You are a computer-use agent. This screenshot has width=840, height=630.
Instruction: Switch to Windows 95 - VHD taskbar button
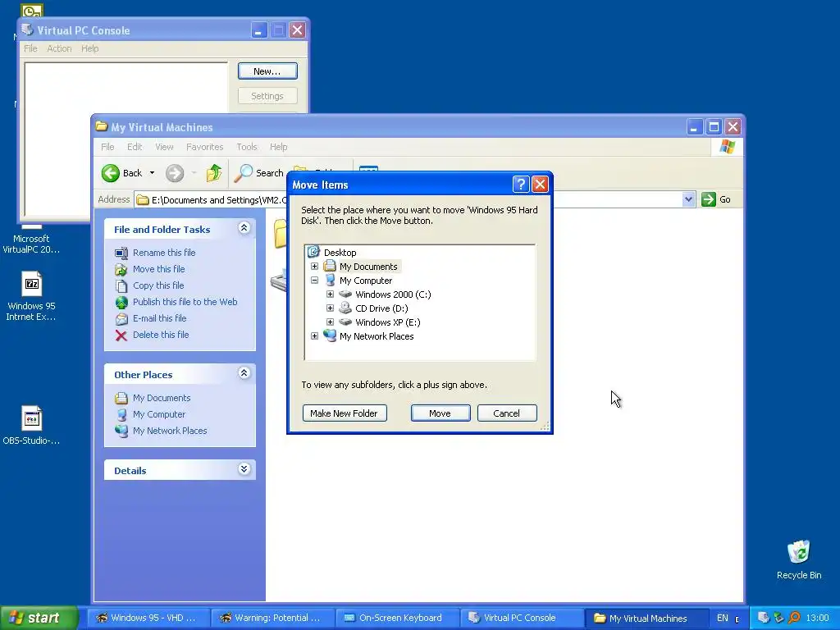click(x=148, y=618)
